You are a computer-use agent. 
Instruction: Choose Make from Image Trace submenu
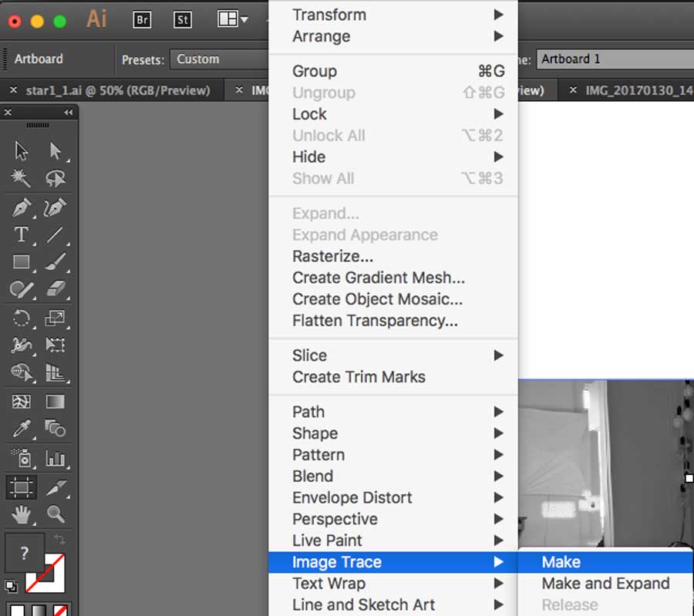pyautogui.click(x=561, y=562)
